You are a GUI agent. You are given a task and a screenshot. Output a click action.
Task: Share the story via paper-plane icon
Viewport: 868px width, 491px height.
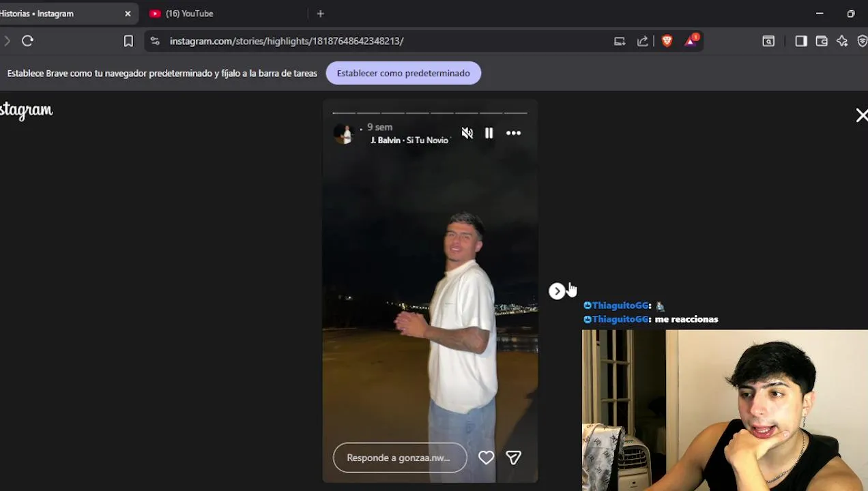point(513,458)
